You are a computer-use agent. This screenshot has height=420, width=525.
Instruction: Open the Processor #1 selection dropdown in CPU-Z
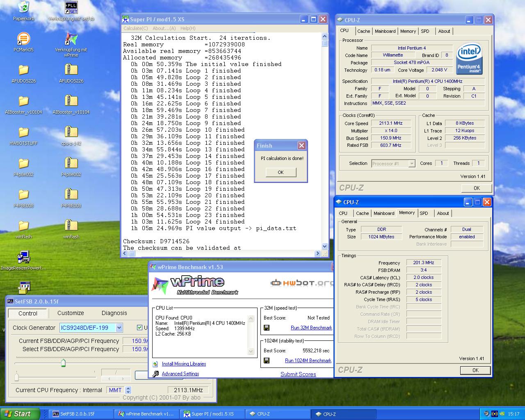412,163
